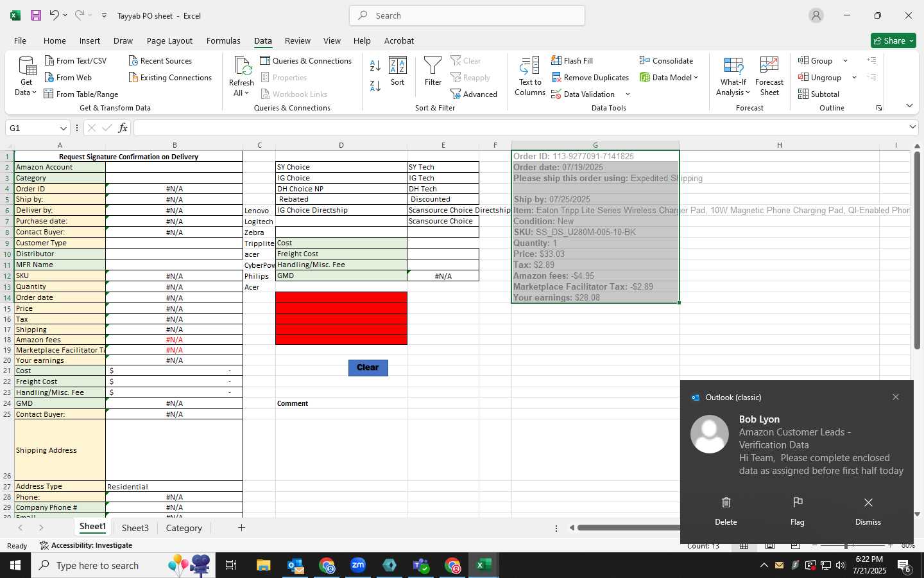Open Zoom app from taskbar

tap(358, 565)
